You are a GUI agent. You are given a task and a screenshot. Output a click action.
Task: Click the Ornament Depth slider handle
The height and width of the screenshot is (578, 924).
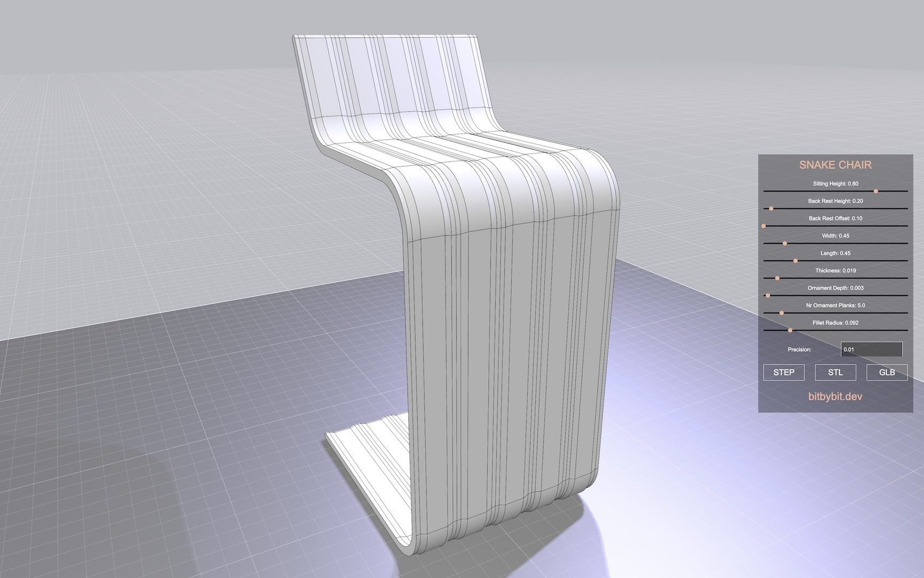pos(768,295)
